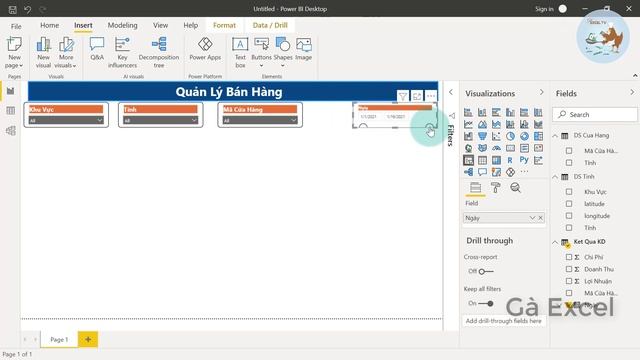The height and width of the screenshot is (360, 640).
Task: Collapse the Fields pane
Action: click(x=632, y=92)
